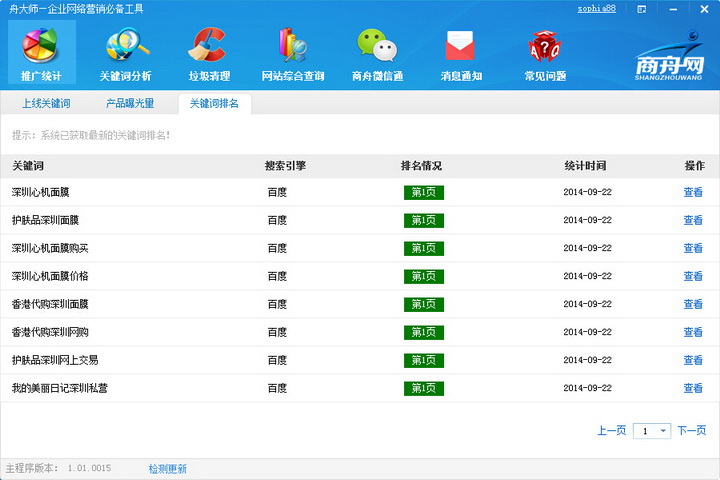
Task: Select keyword 香港代购深圳面膜
Action: [x=50, y=304]
